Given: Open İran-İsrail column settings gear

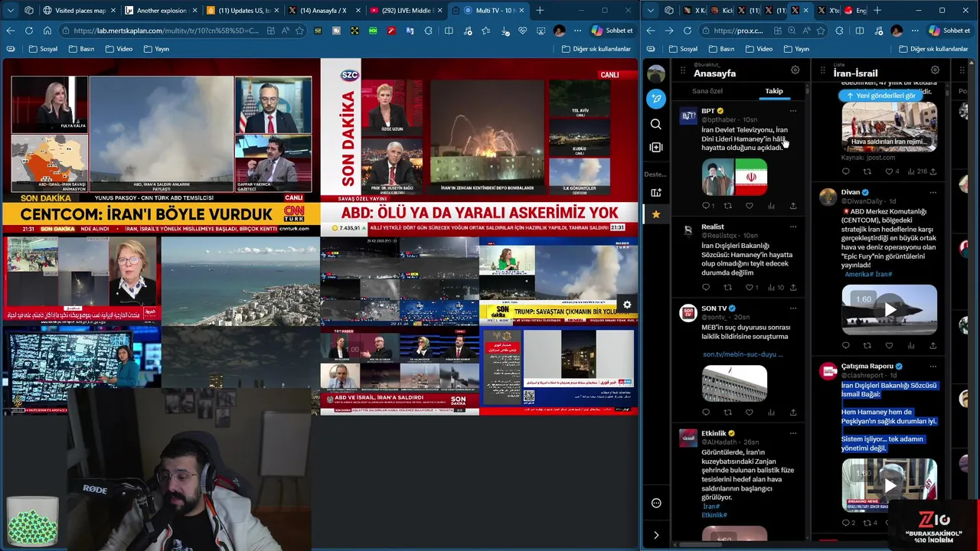Looking at the screenshot, I should pyautogui.click(x=935, y=70).
